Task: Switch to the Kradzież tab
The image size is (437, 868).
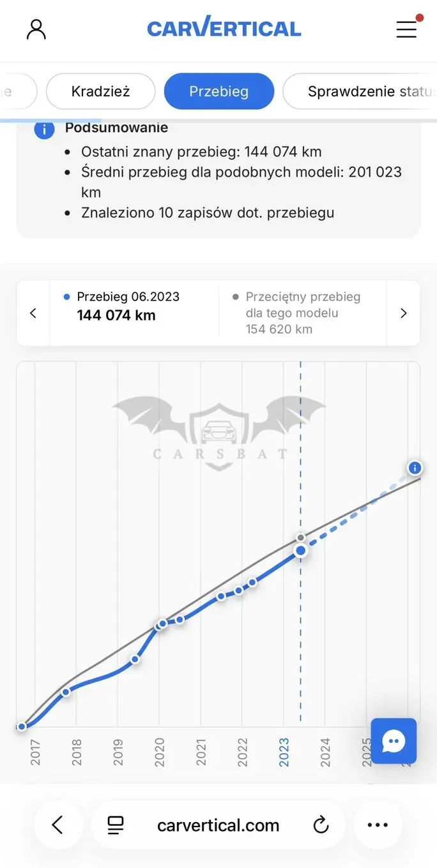Action: 101,91
